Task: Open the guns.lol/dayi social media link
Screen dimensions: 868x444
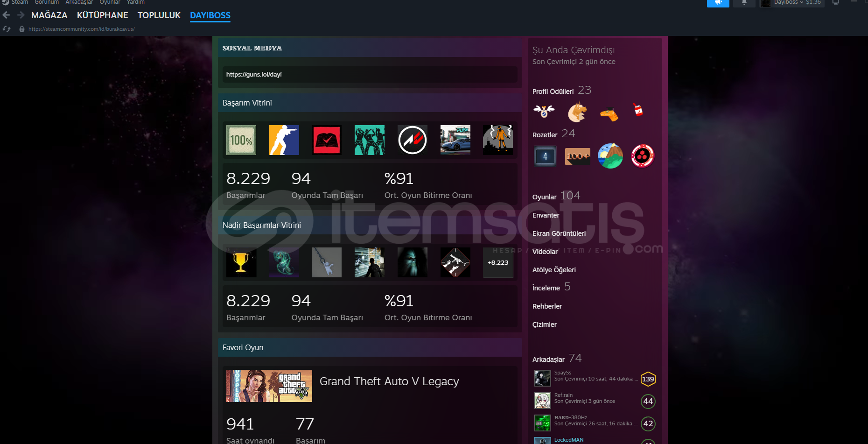Action: (x=254, y=74)
